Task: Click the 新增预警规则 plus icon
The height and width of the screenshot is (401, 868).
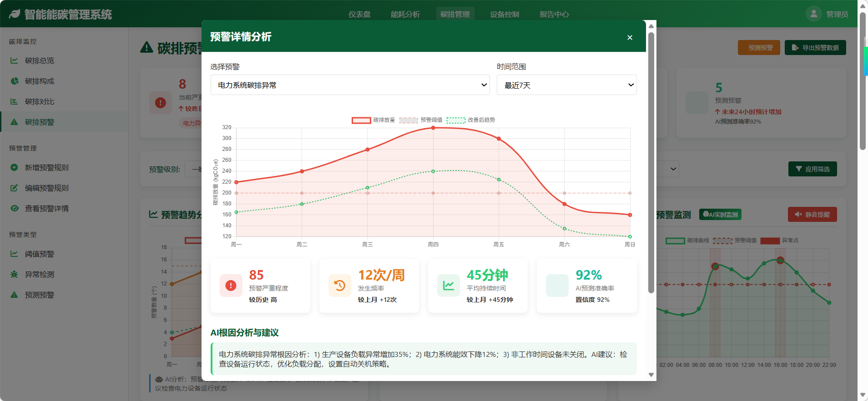Action: click(x=14, y=167)
